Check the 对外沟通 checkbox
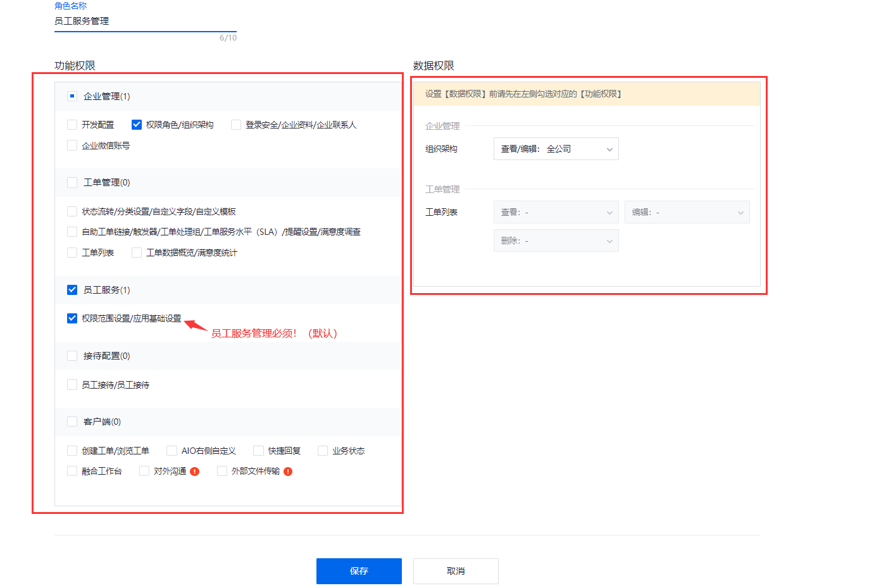 point(144,471)
